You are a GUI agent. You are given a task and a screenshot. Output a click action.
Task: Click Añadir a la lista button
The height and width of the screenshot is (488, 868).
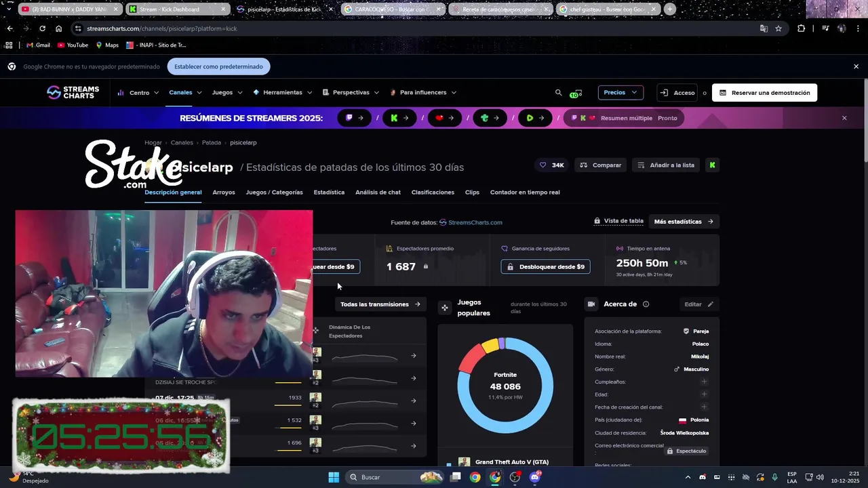[x=665, y=165]
